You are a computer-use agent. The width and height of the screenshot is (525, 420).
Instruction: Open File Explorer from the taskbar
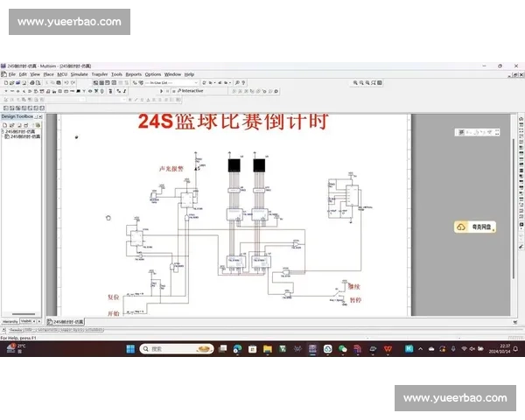pyautogui.click(x=268, y=349)
